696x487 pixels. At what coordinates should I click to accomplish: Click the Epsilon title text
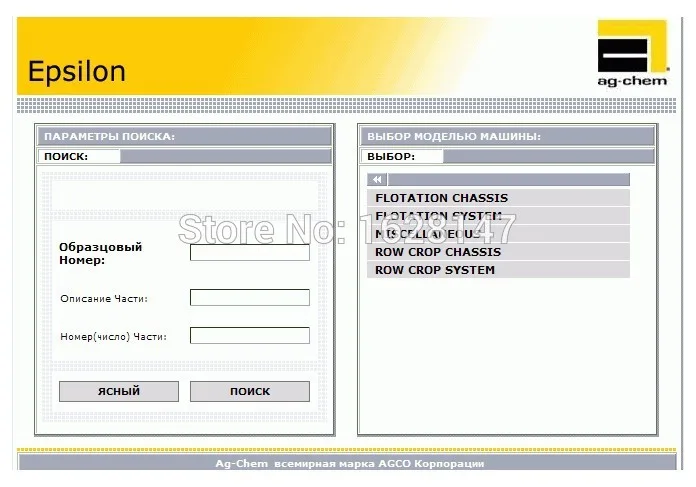pyautogui.click(x=77, y=71)
